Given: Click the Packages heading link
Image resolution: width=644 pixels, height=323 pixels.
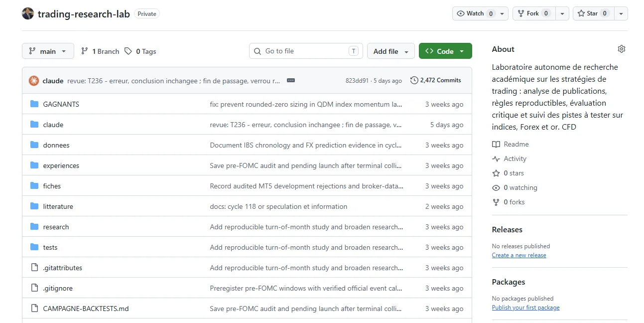Looking at the screenshot, I should [509, 282].
